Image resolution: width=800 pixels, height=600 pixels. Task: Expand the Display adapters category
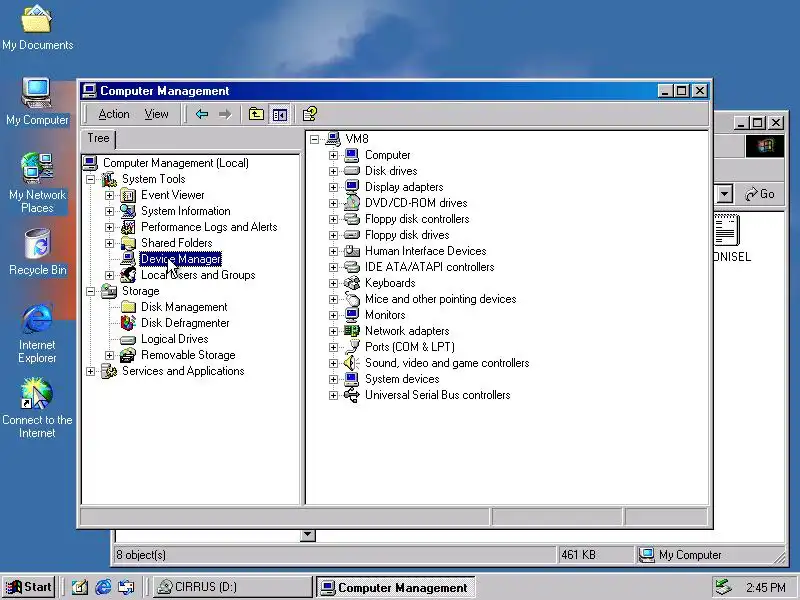point(333,187)
